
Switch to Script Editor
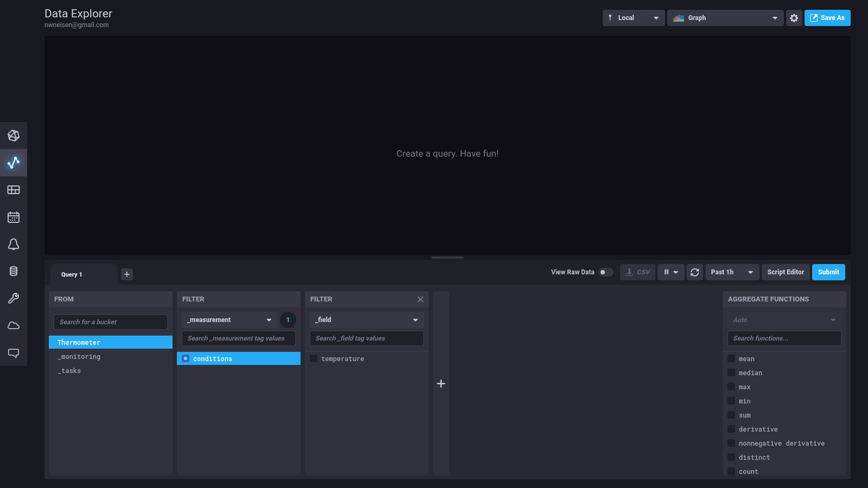point(786,272)
